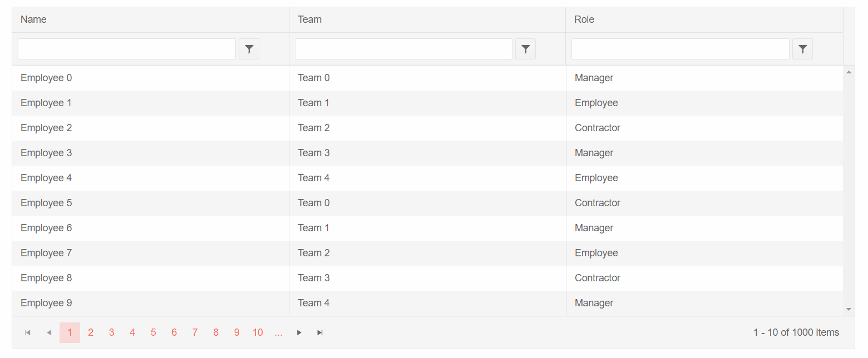This screenshot has height=358, width=868.
Task: Click Team 4 in Employee 4 row
Action: [x=427, y=178]
